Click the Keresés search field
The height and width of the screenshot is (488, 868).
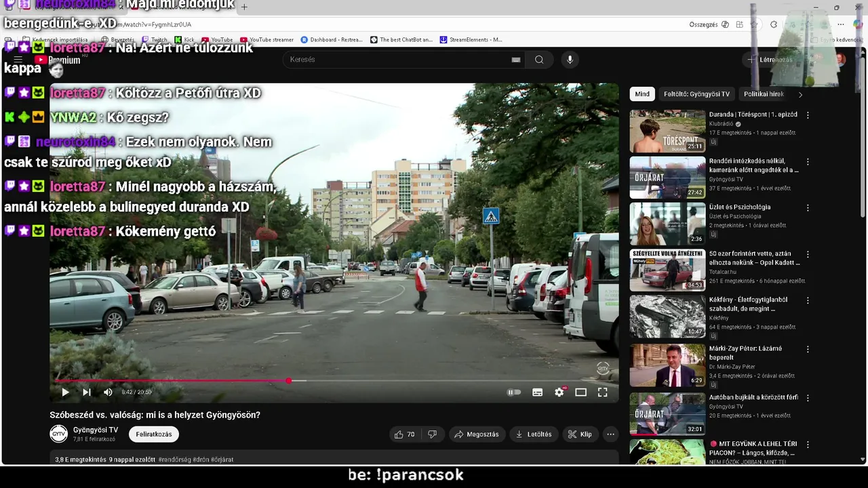(x=397, y=60)
